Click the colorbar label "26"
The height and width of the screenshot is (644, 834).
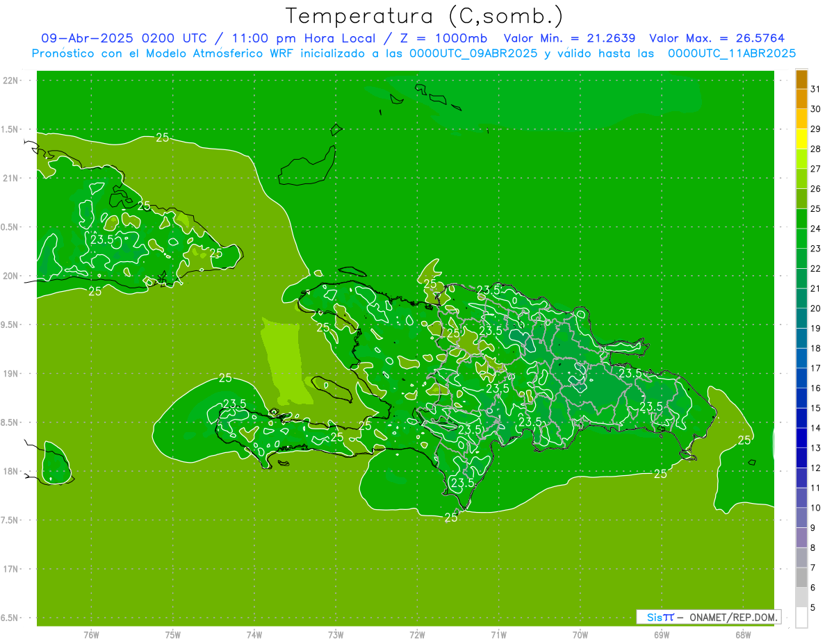(x=816, y=189)
